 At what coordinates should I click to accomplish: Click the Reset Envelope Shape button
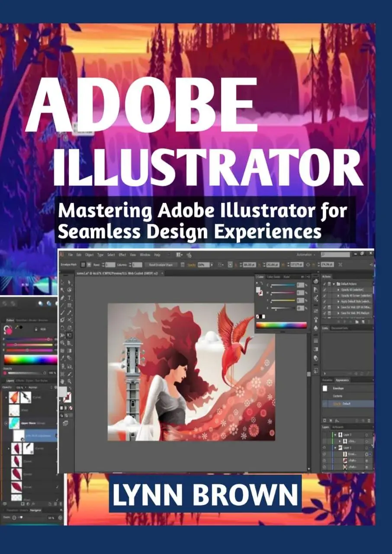(161, 264)
